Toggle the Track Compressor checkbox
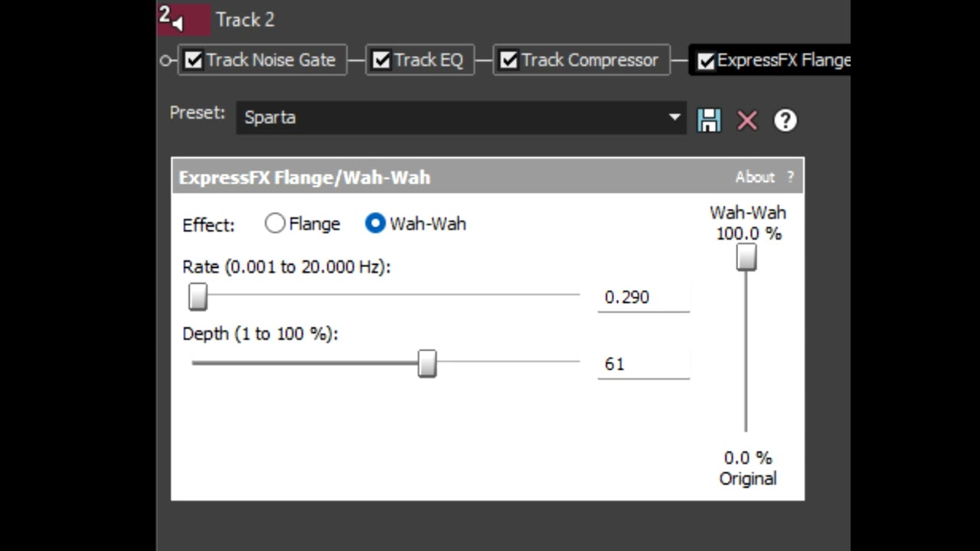The image size is (980, 551). 508,60
